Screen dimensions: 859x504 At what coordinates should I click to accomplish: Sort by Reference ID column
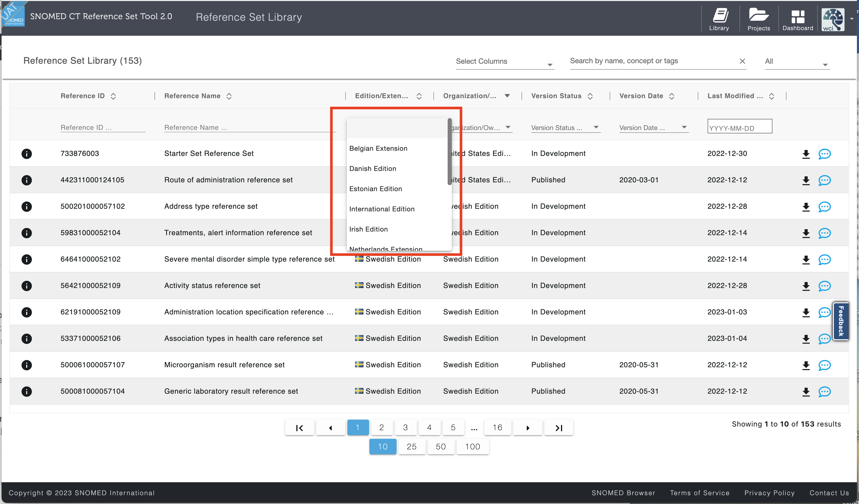tap(113, 96)
